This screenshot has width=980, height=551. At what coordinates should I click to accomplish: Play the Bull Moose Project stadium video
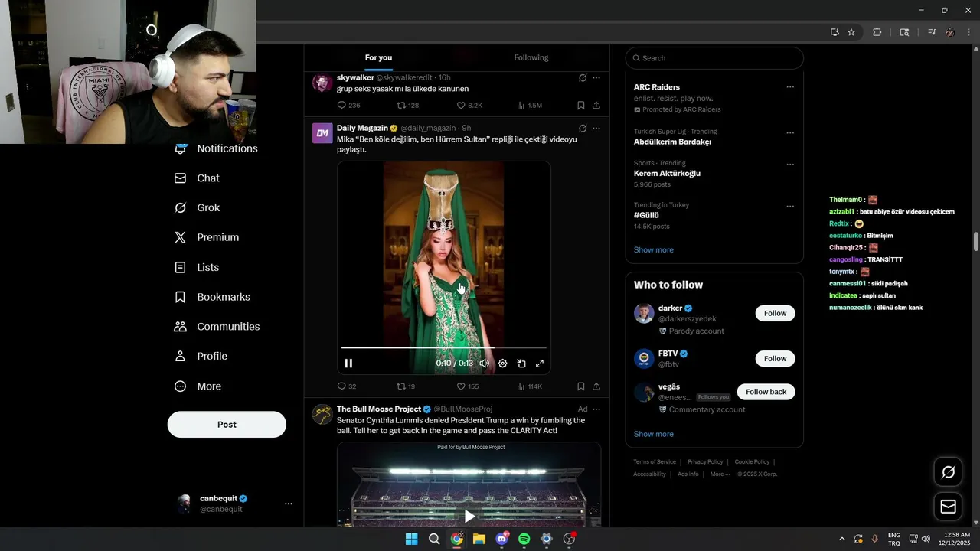[469, 517]
